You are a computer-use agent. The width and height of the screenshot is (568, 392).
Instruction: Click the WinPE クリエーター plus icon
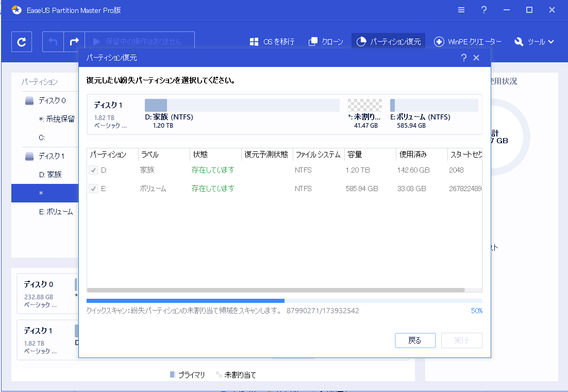(439, 42)
